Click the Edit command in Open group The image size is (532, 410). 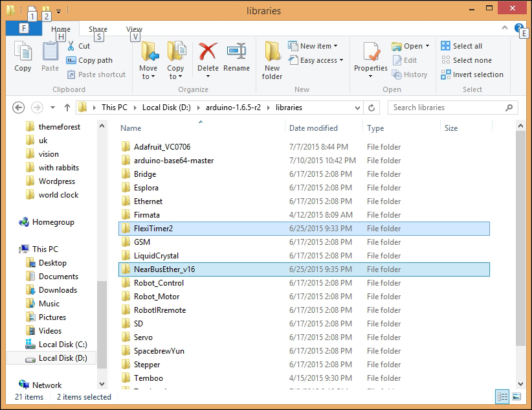[405, 60]
